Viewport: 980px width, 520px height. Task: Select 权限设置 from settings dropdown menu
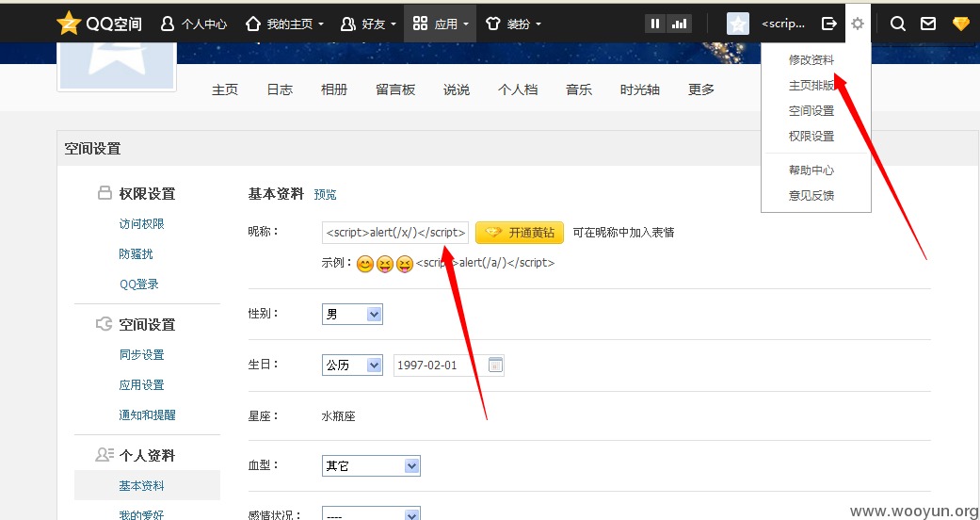pos(811,136)
